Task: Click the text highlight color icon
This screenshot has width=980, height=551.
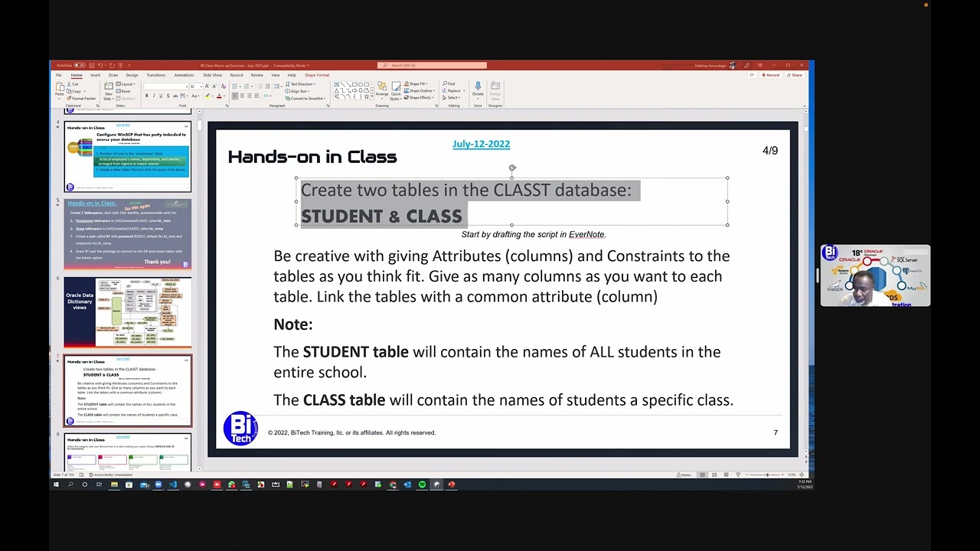Action: (x=207, y=96)
